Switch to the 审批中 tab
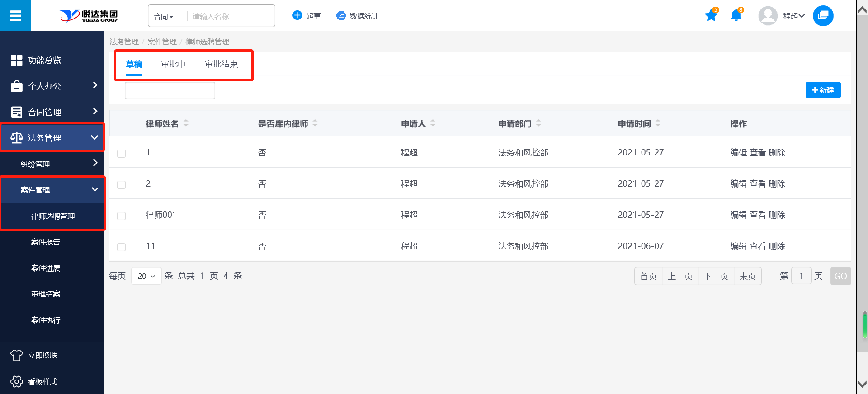Image resolution: width=868 pixels, height=394 pixels. (x=174, y=64)
